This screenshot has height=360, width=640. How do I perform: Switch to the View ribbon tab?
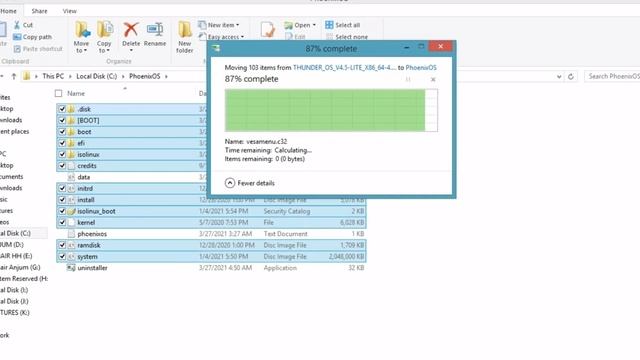(69, 11)
